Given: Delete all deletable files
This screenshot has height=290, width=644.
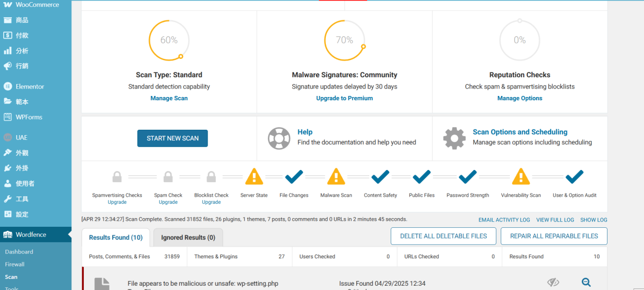Looking at the screenshot, I should click(x=443, y=236).
